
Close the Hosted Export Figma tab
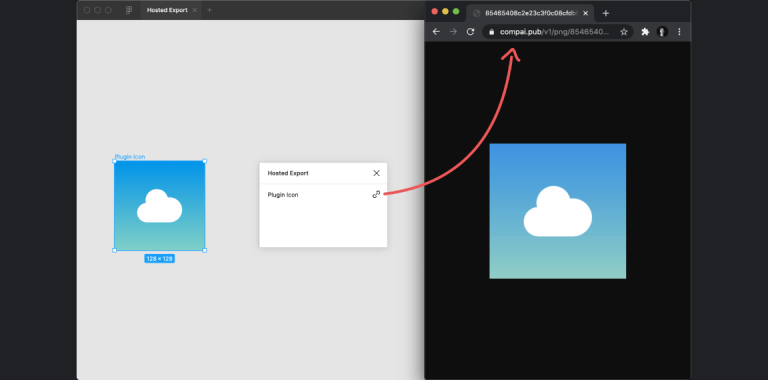[194, 10]
